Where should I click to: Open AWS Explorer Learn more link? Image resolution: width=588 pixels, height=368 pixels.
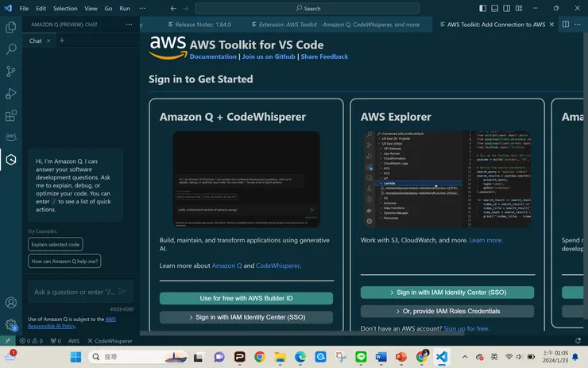[x=486, y=240]
